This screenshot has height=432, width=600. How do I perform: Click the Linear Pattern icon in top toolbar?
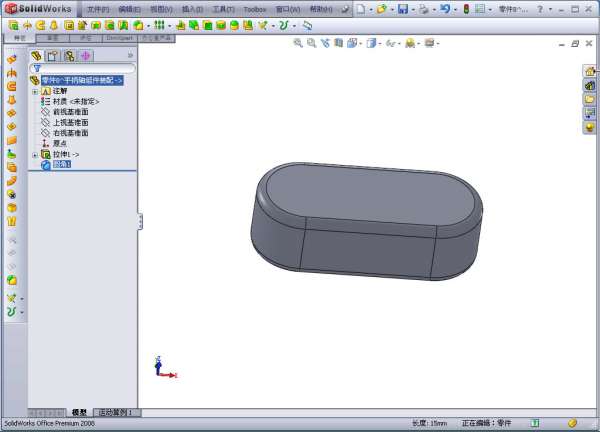click(x=159, y=25)
